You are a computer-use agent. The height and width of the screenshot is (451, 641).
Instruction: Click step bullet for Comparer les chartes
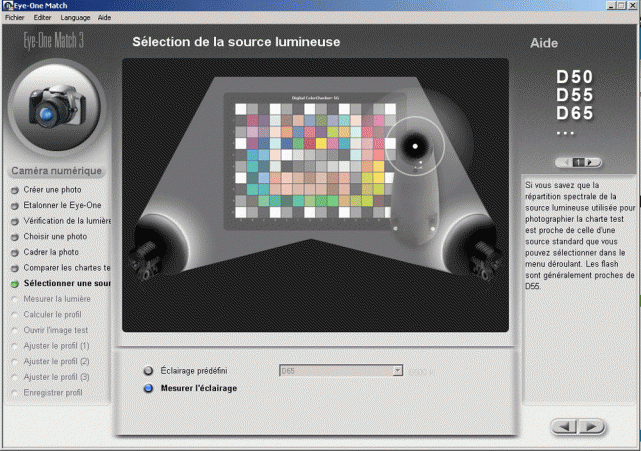pos(15,268)
